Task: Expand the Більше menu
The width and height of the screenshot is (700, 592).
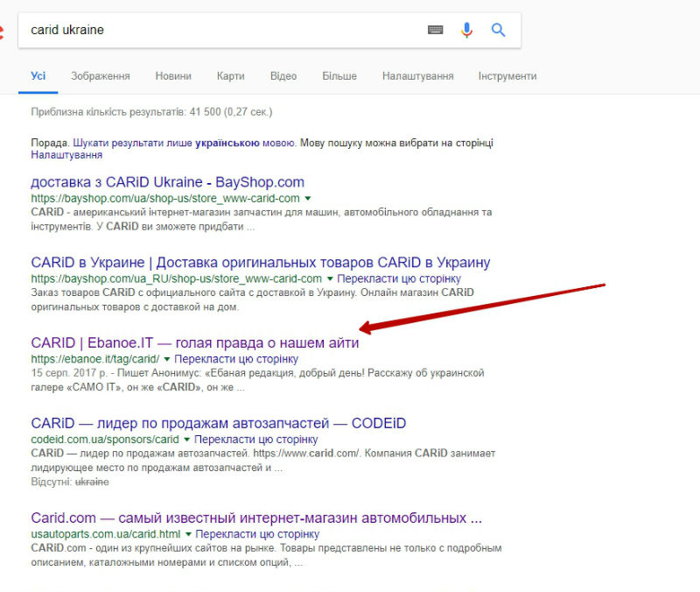Action: 339,76
